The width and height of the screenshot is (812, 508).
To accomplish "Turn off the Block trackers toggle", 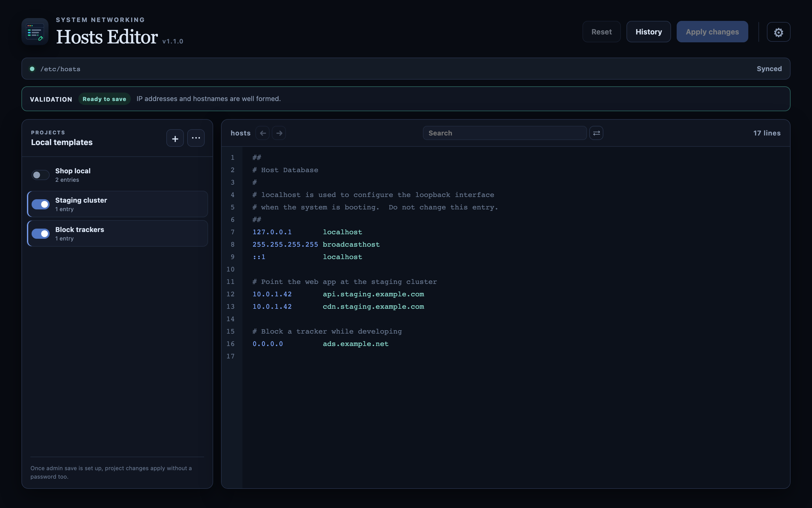I will coord(41,233).
